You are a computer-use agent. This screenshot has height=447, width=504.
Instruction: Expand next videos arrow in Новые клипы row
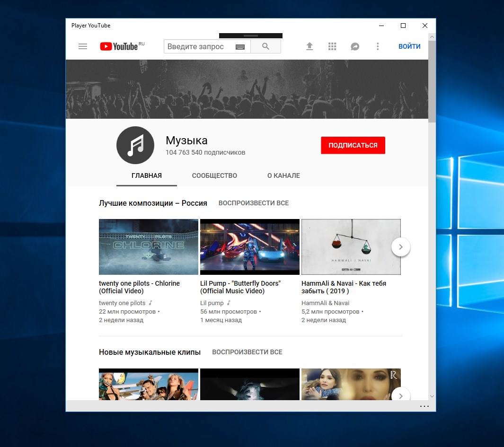(401, 395)
